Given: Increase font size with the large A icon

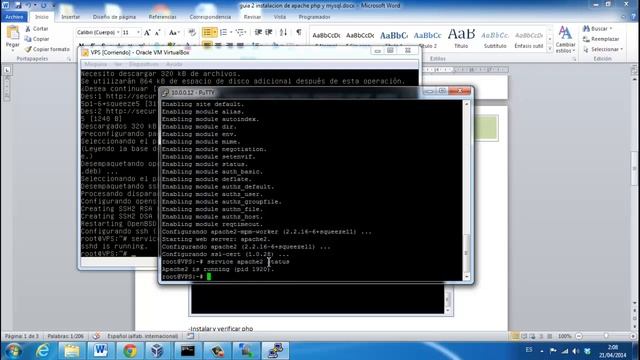Looking at the screenshot, I should [x=147, y=32].
